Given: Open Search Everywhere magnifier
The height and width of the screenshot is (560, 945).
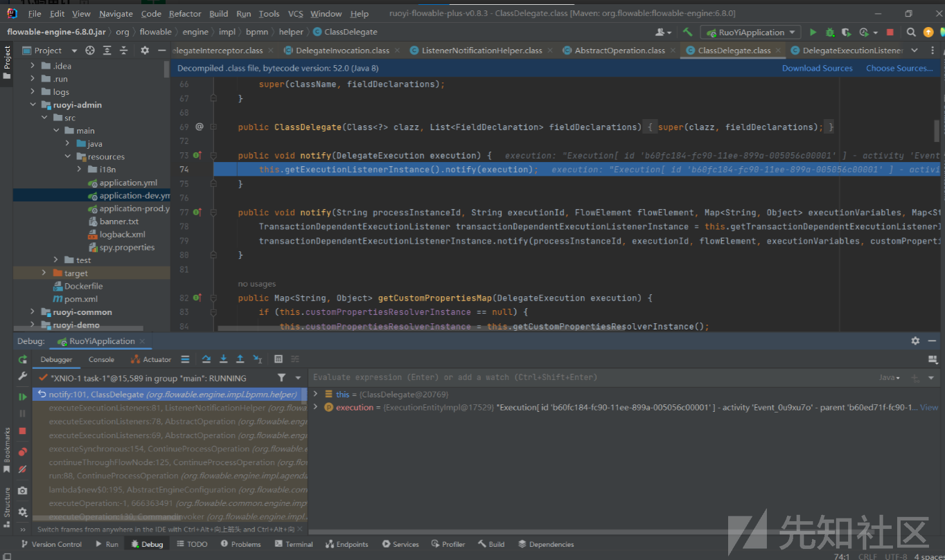Looking at the screenshot, I should [x=911, y=33].
